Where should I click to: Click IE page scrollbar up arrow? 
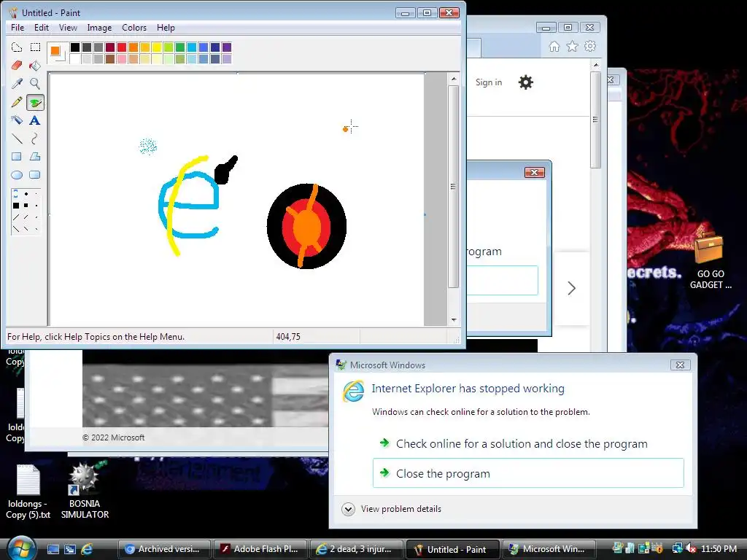[x=596, y=65]
